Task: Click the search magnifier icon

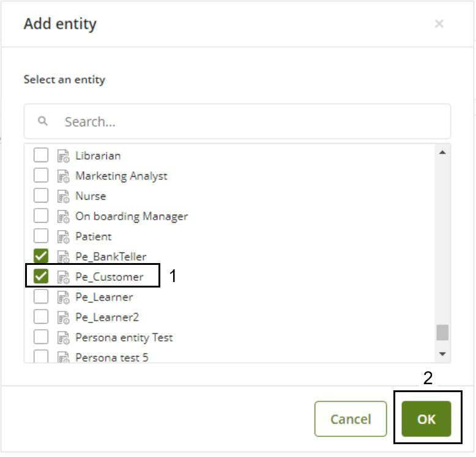Action: (x=42, y=121)
